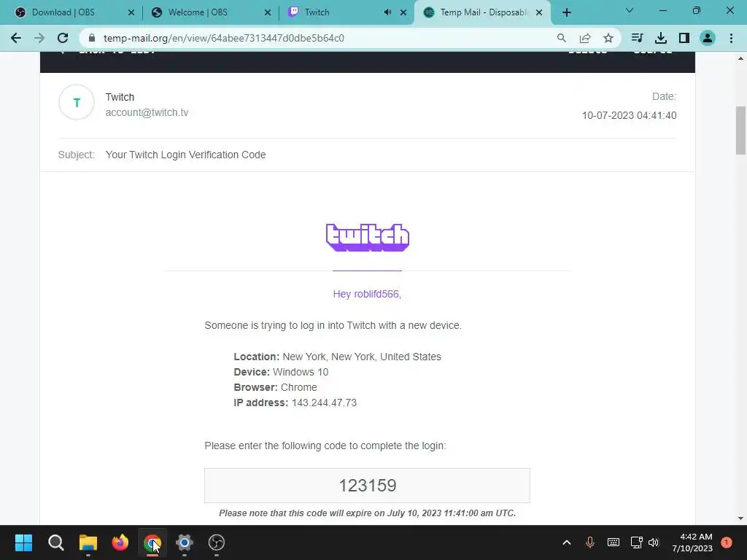
Task: Open a new browser tab
Action: coord(566,12)
